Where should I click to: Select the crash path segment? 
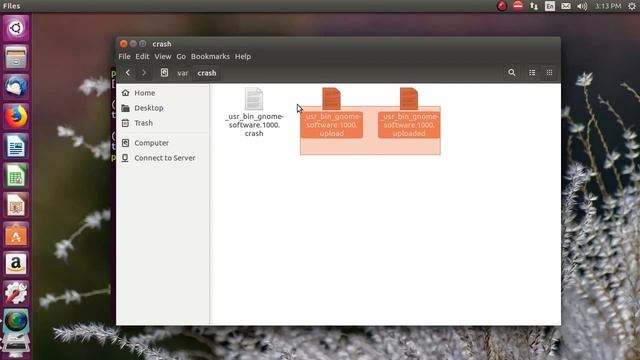click(x=207, y=73)
